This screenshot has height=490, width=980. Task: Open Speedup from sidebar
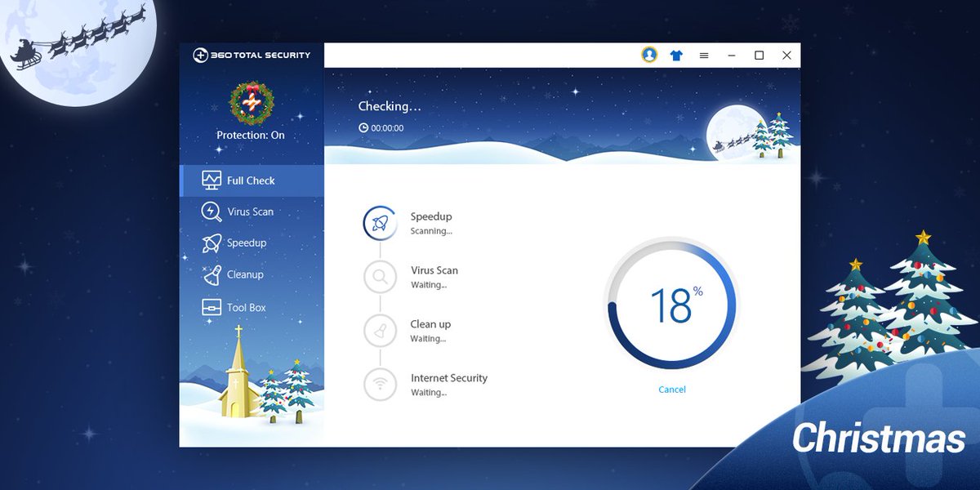click(252, 243)
